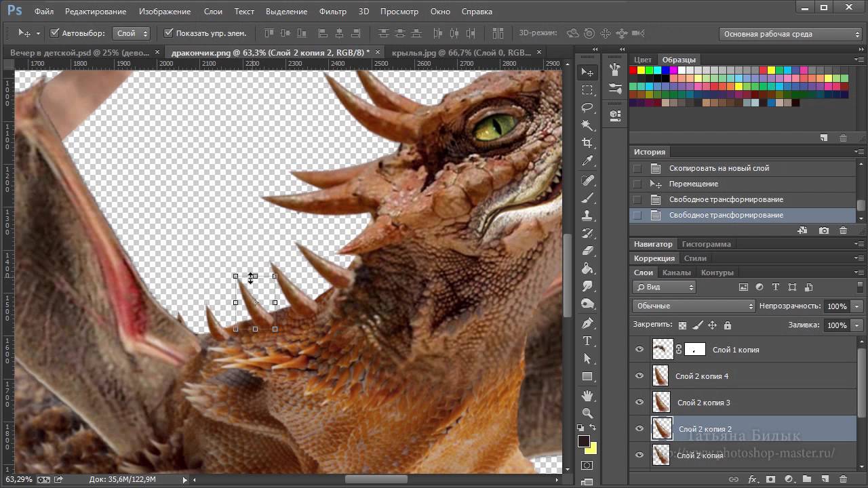Select the Magic Wand tool

pos(587,125)
